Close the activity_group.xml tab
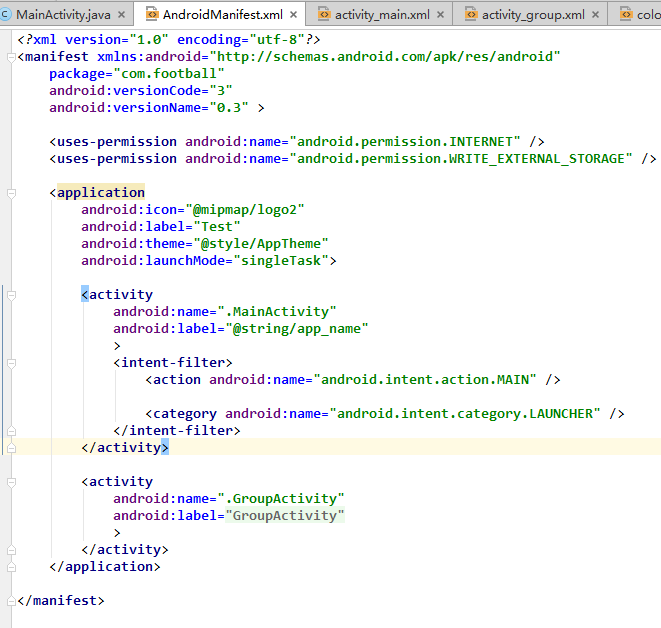Image resolution: width=661 pixels, height=628 pixels. coord(595,15)
